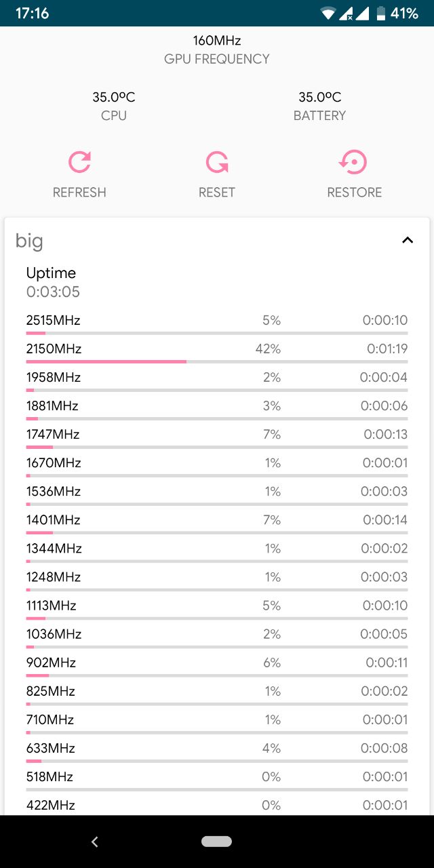This screenshot has width=434, height=868.
Task: Tap the Android back navigation arrow
Action: [x=95, y=842]
